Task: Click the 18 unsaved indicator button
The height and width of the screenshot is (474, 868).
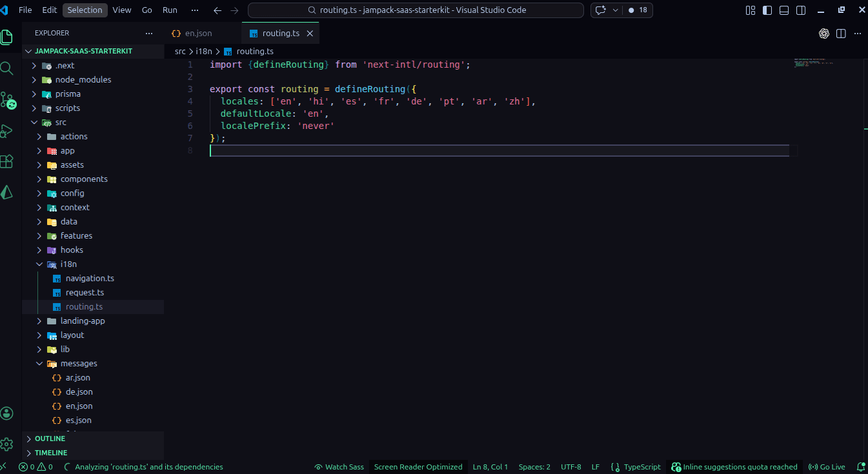Action: click(x=639, y=10)
